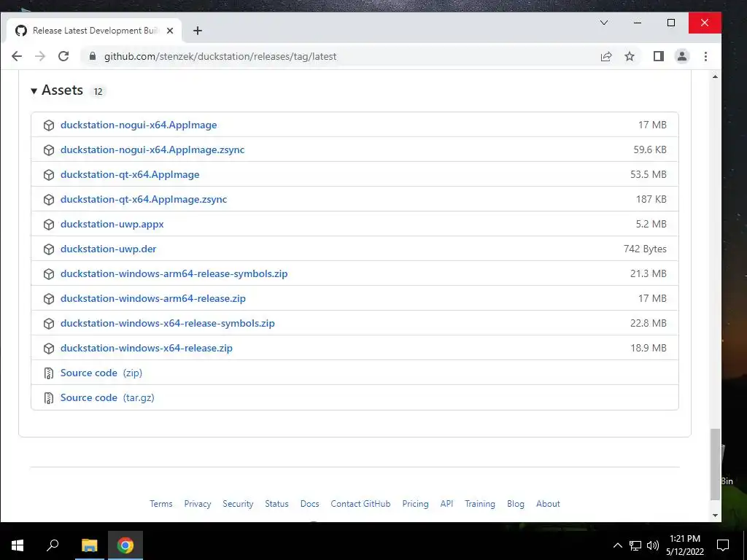The image size is (747, 560).
Task: Click package icon beside x64-release-symbols.zip
Action: pos(49,323)
